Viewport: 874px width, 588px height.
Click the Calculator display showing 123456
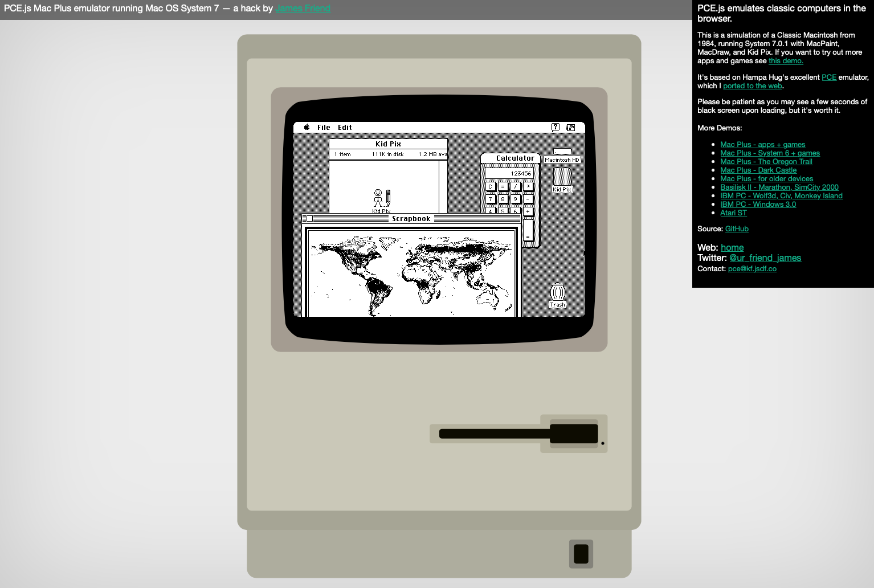[509, 173]
